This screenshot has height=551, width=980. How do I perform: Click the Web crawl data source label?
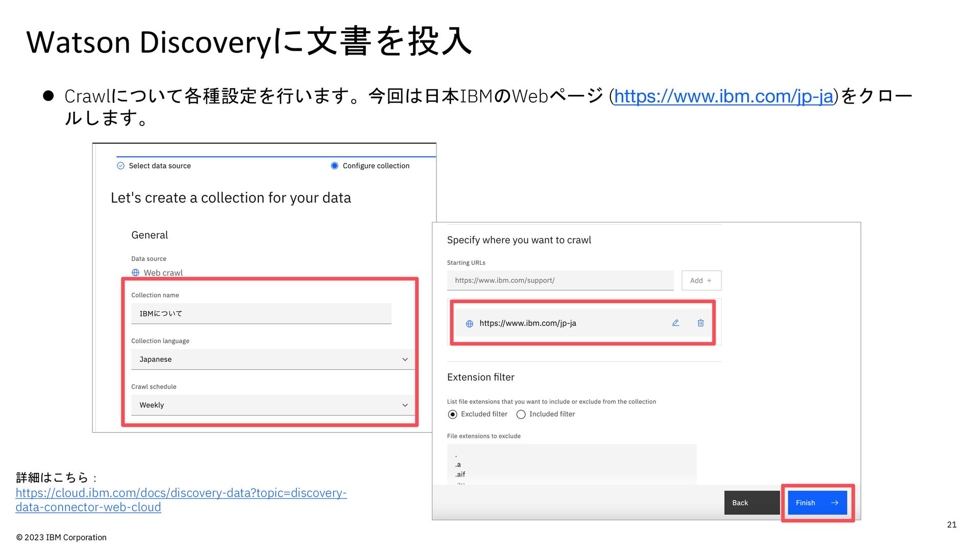[x=163, y=273]
